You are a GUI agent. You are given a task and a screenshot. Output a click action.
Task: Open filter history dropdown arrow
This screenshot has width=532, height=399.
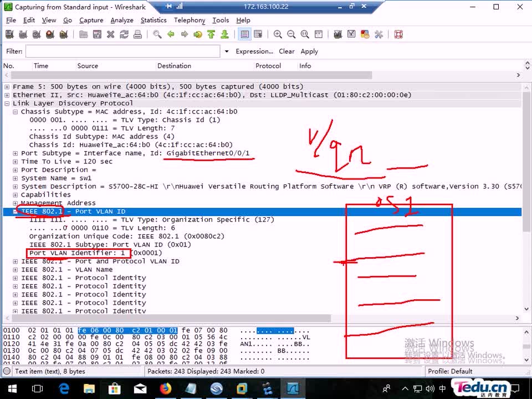[x=227, y=51]
